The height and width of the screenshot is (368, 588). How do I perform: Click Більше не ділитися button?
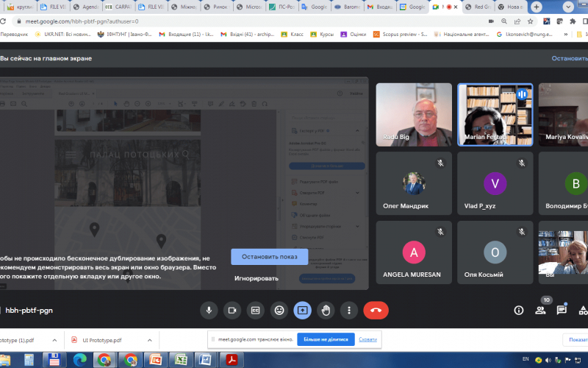(x=326, y=339)
